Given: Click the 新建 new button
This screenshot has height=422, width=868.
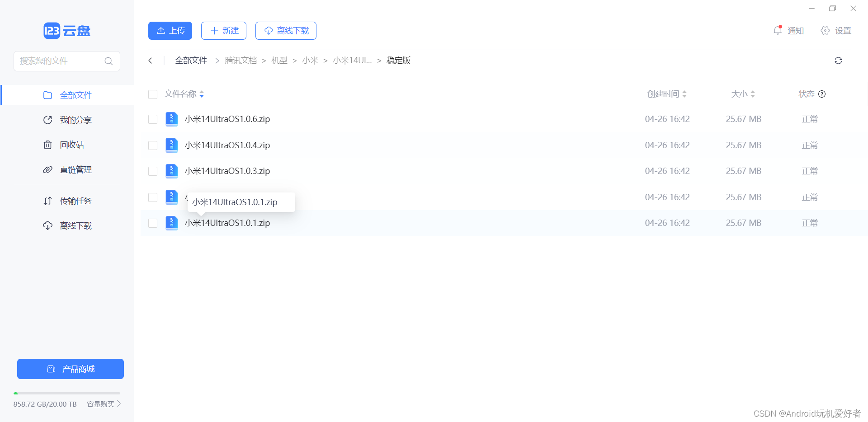Looking at the screenshot, I should click(224, 31).
